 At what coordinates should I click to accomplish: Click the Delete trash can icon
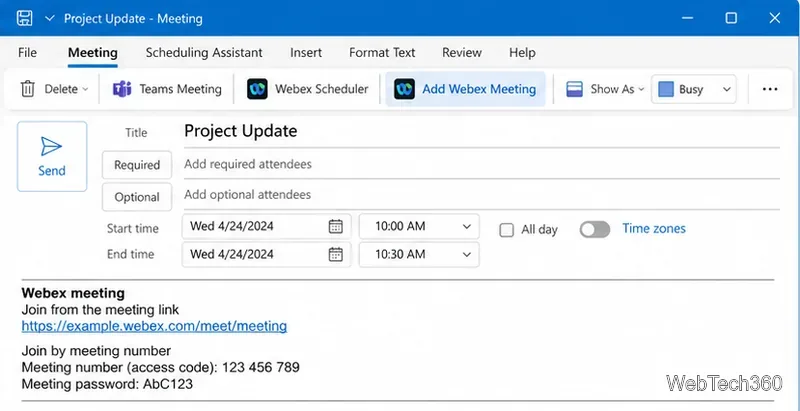[28, 89]
